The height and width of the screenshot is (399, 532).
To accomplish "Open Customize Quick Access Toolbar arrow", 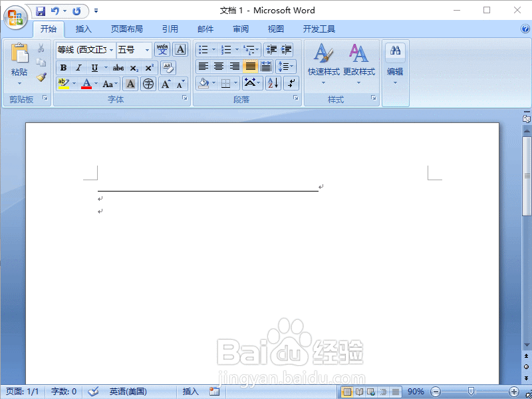I will click(x=96, y=11).
